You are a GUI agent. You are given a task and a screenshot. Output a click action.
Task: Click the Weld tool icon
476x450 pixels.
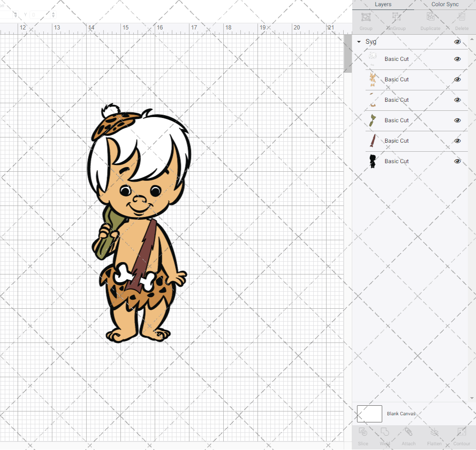(385, 432)
